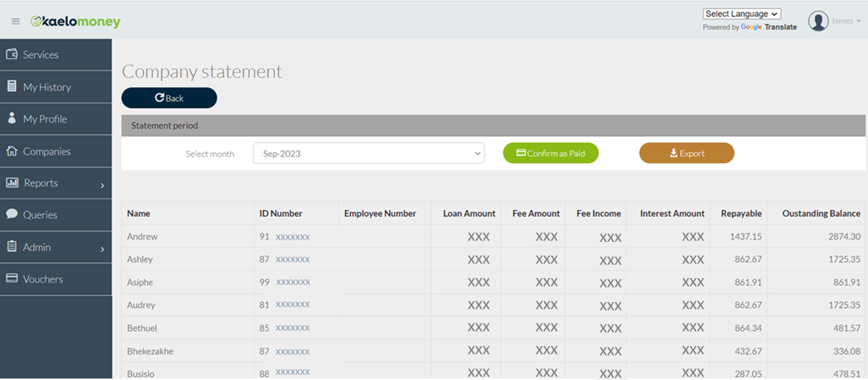Image resolution: width=868 pixels, height=380 pixels.
Task: Export the company statement
Action: pyautogui.click(x=686, y=153)
